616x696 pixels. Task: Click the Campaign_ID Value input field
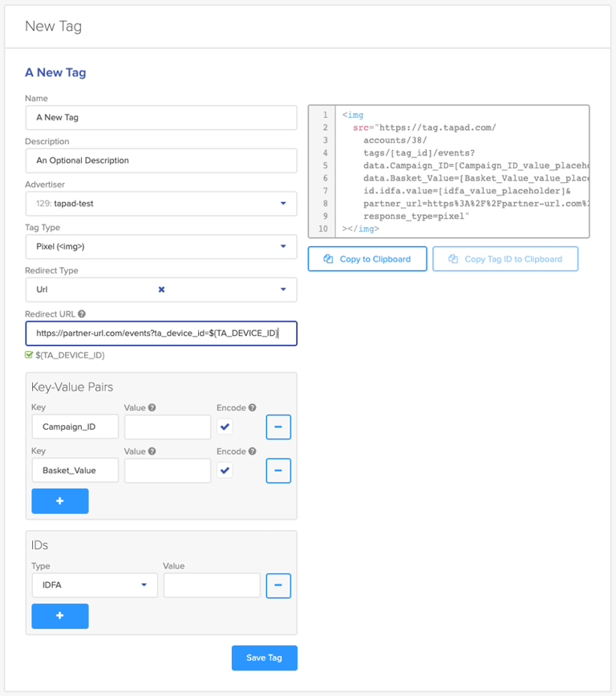[168, 427]
